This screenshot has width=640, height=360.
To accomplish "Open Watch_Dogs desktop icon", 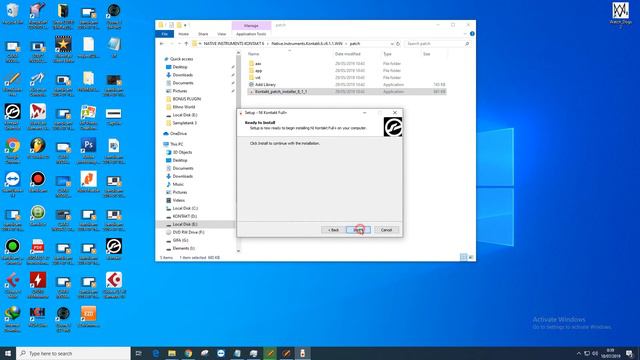I will pyautogui.click(x=620, y=14).
